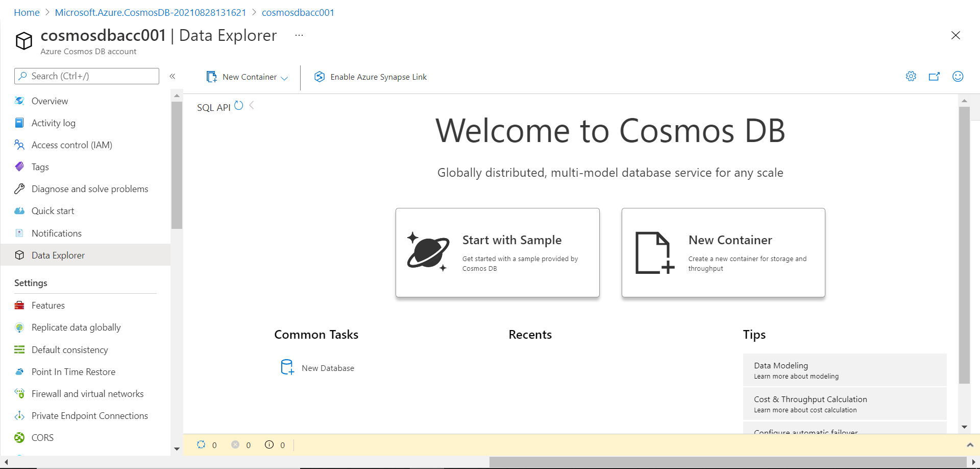Click the error notifications status icon
This screenshot has width=980, height=469.
tap(235, 444)
